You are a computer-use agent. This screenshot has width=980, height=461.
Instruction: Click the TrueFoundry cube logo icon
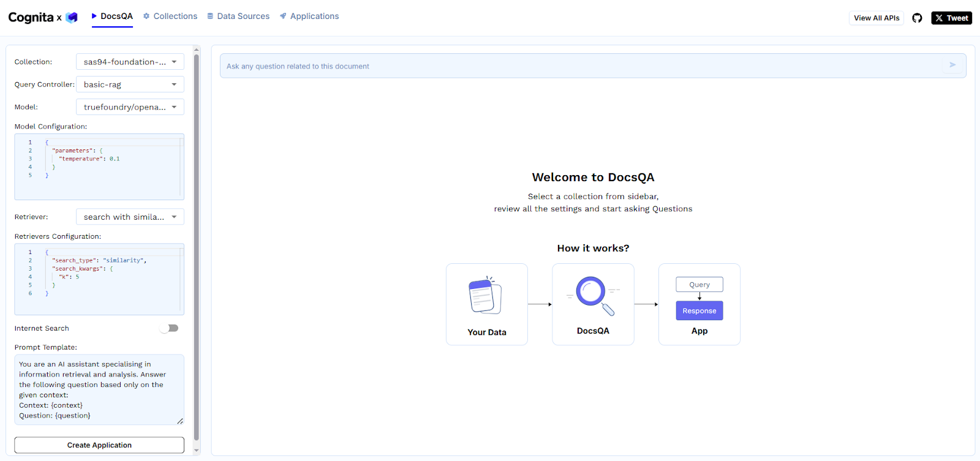click(72, 17)
